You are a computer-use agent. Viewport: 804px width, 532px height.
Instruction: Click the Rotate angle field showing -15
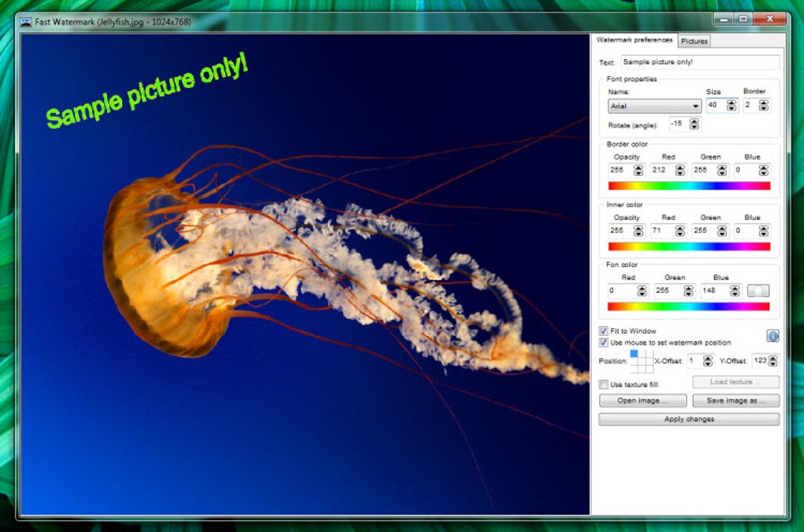point(679,124)
